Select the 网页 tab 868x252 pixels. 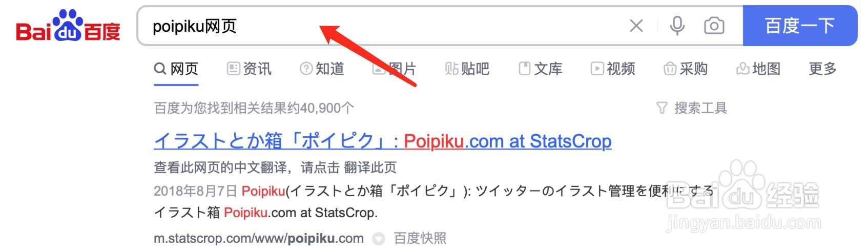point(176,69)
